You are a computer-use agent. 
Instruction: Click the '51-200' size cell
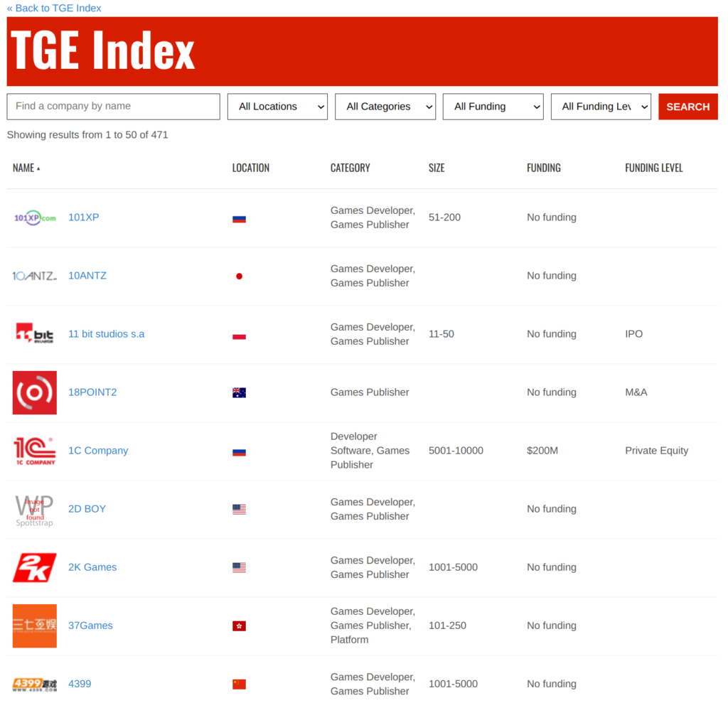pos(444,218)
